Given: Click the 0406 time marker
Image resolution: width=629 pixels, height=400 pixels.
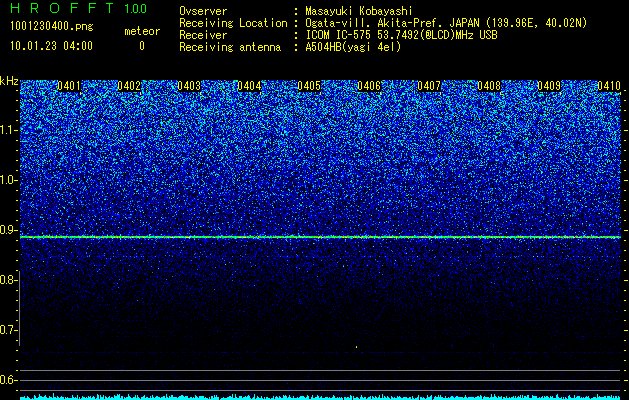Looking at the screenshot, I should pos(369,86).
